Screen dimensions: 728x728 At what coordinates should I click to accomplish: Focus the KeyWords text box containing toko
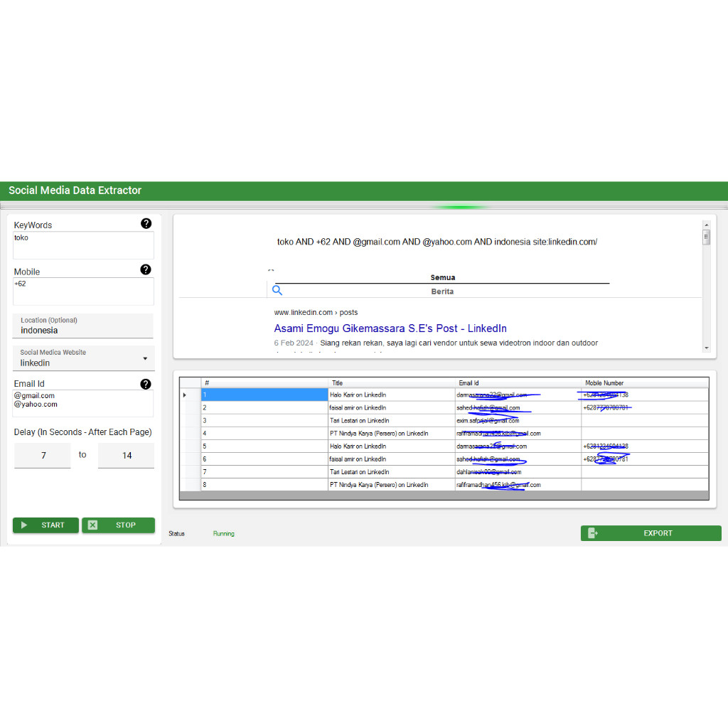pos(83,245)
